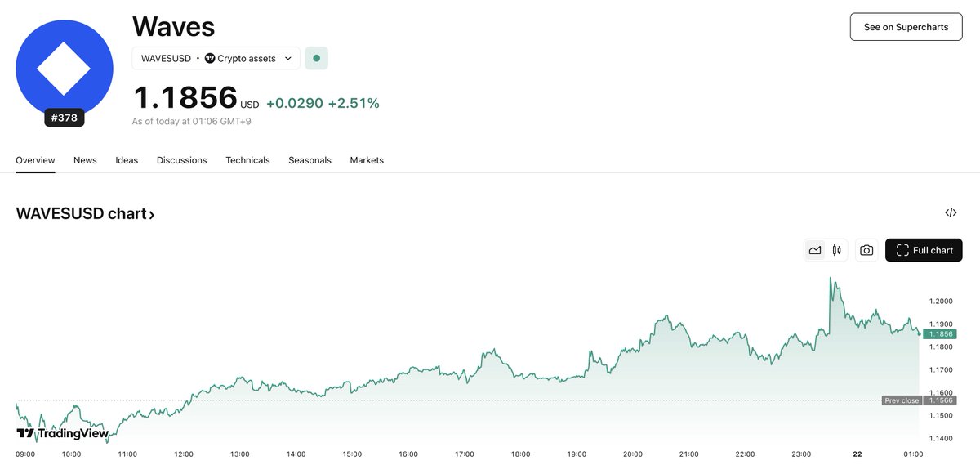980x474 pixels.
Task: Open the Technicals tab
Action: [247, 160]
